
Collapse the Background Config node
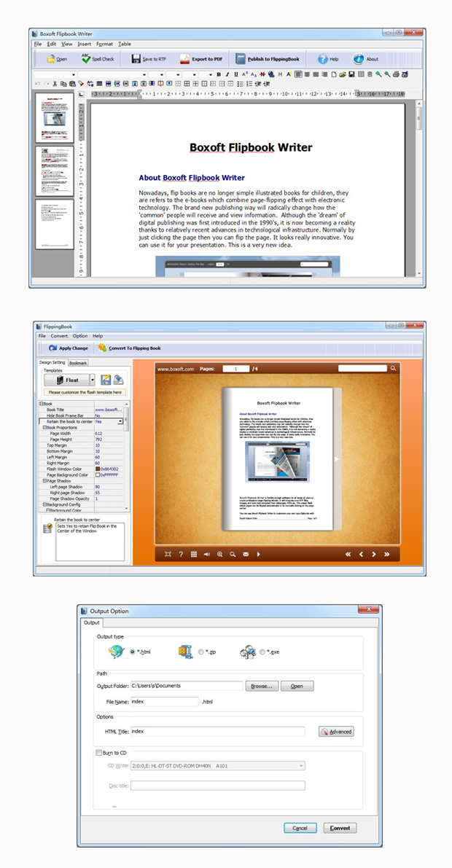pos(44,505)
